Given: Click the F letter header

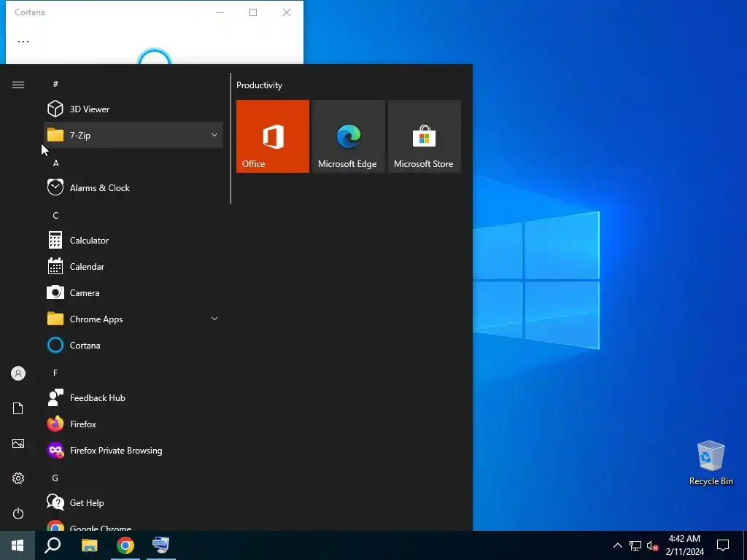Looking at the screenshot, I should point(55,373).
